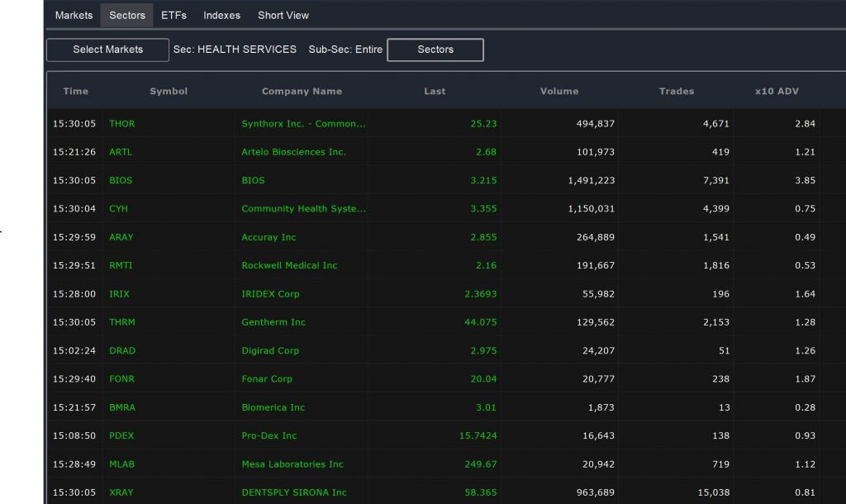Viewport: 846px width, 504px height.
Task: Click the Gentherm Inc company name
Action: click(x=273, y=322)
